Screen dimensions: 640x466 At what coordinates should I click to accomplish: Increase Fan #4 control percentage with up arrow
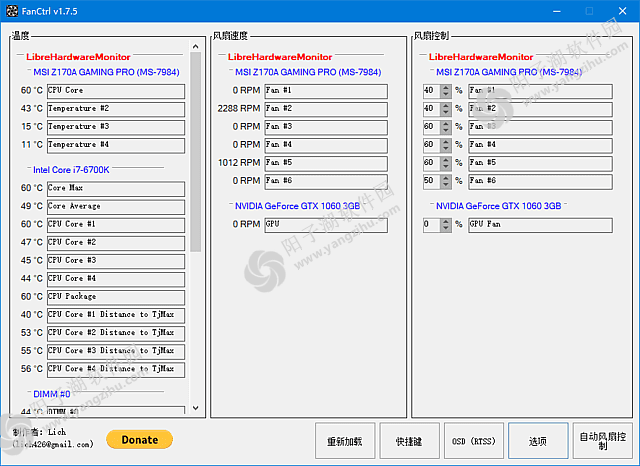446,141
